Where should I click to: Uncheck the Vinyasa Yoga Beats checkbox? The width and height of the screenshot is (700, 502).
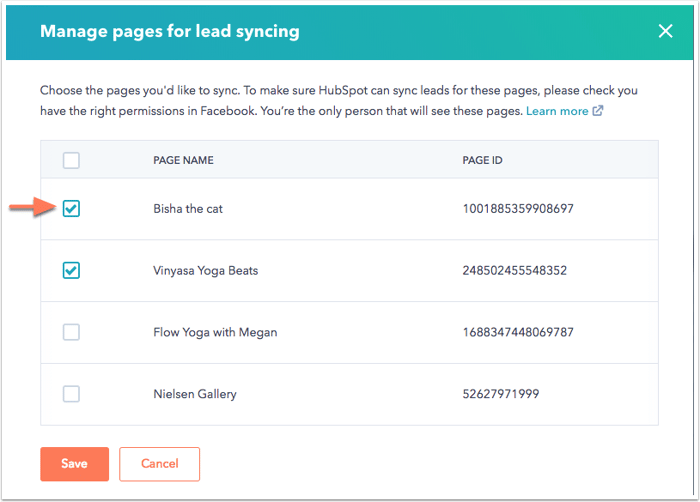coord(71,270)
